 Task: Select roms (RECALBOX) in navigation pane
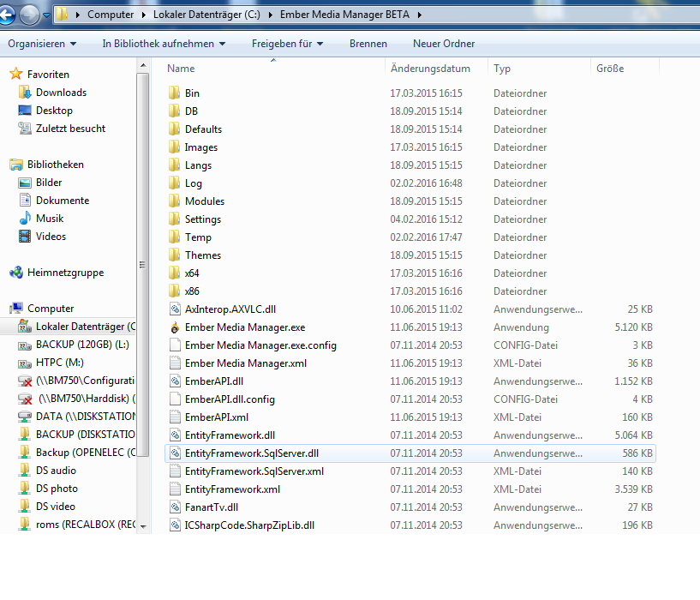pos(86,524)
